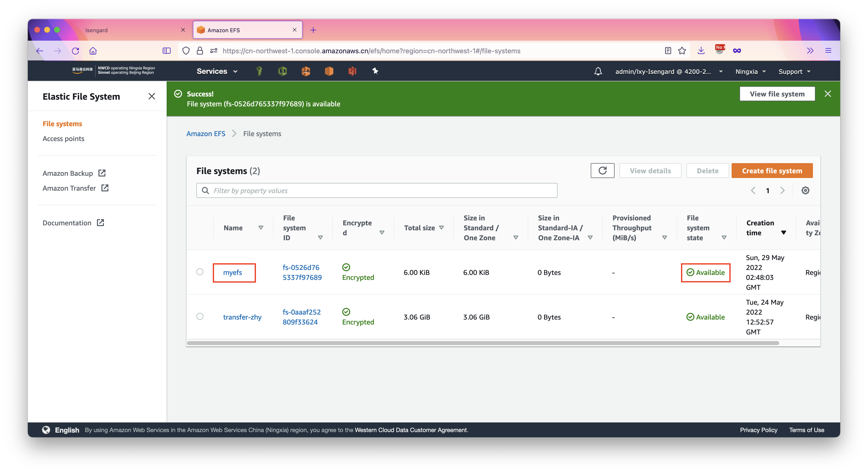Click the Create file system button
The width and height of the screenshot is (868, 474).
click(772, 171)
